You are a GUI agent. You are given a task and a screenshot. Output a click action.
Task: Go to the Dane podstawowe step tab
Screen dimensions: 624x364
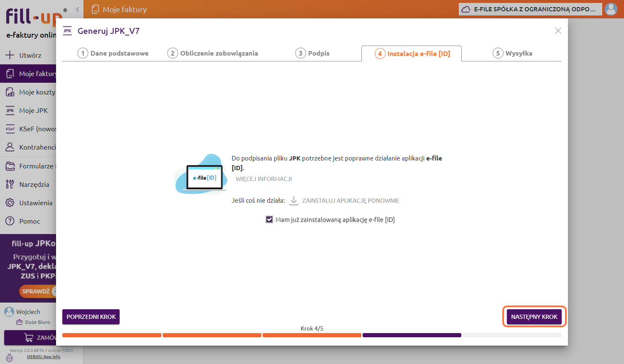tap(113, 53)
